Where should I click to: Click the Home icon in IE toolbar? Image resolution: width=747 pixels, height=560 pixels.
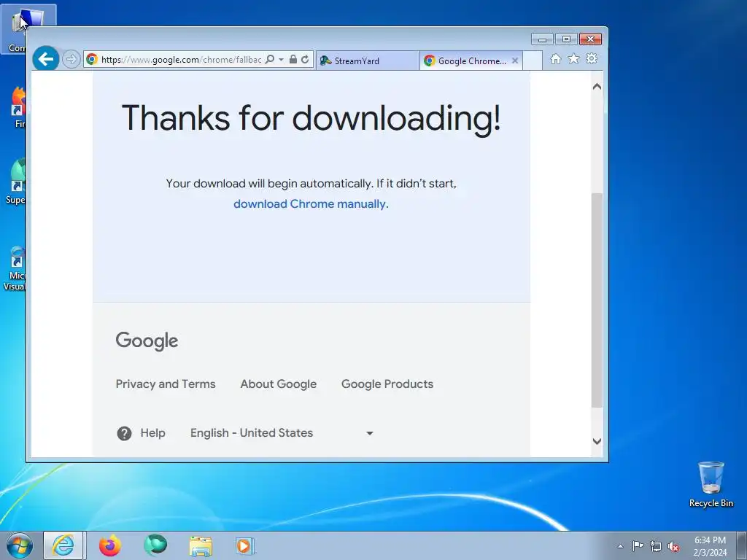pyautogui.click(x=555, y=58)
